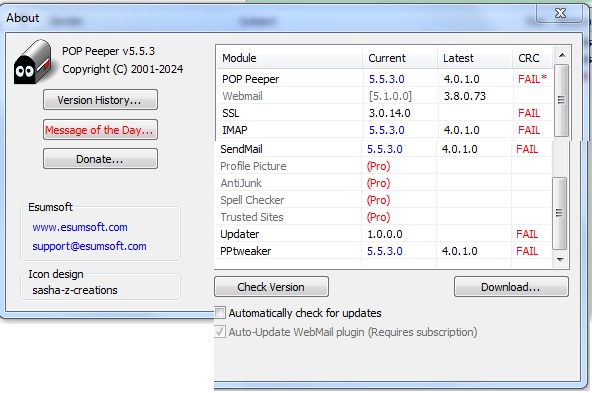Select the Updater module row
The width and height of the screenshot is (592, 393).
pos(383,234)
